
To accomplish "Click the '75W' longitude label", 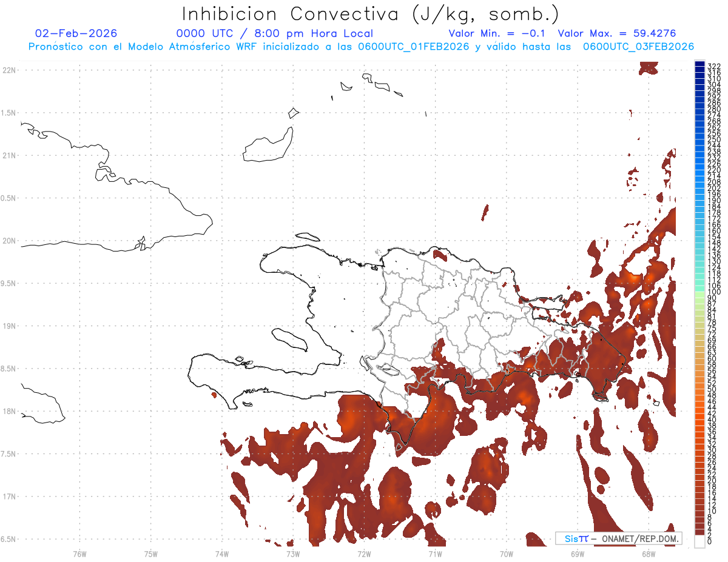I will point(150,554).
